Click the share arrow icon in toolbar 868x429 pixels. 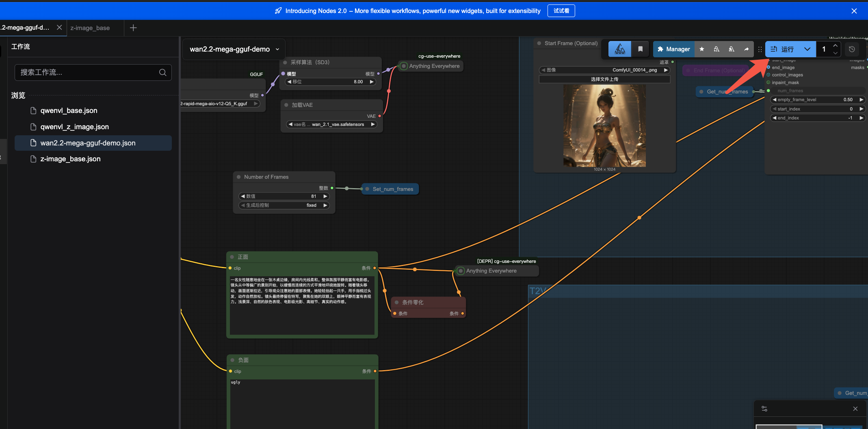(x=746, y=49)
